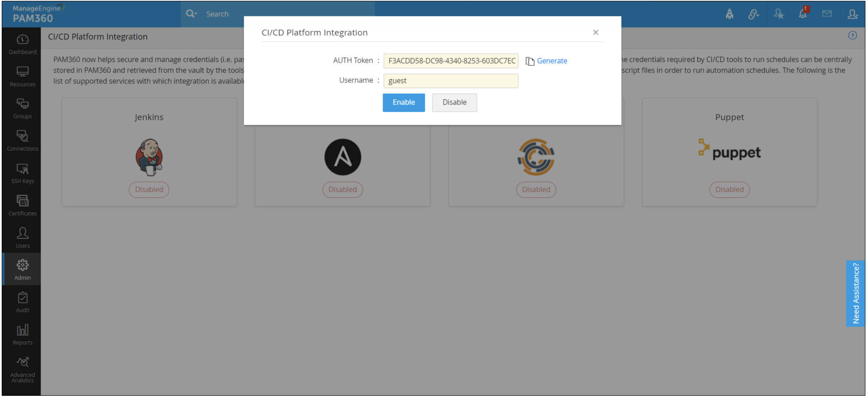Image resolution: width=868 pixels, height=401 pixels.
Task: Open the help question mark icon
Action: pos(852,35)
